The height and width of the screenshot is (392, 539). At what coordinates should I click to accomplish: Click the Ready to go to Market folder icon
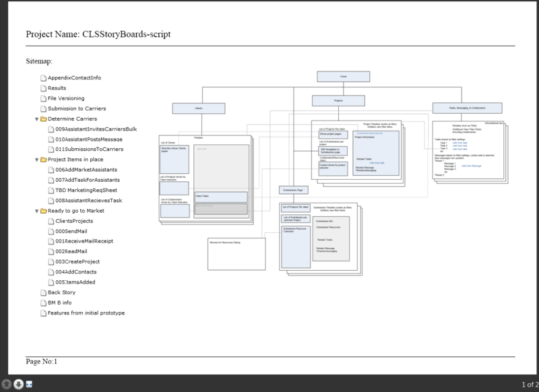point(43,211)
